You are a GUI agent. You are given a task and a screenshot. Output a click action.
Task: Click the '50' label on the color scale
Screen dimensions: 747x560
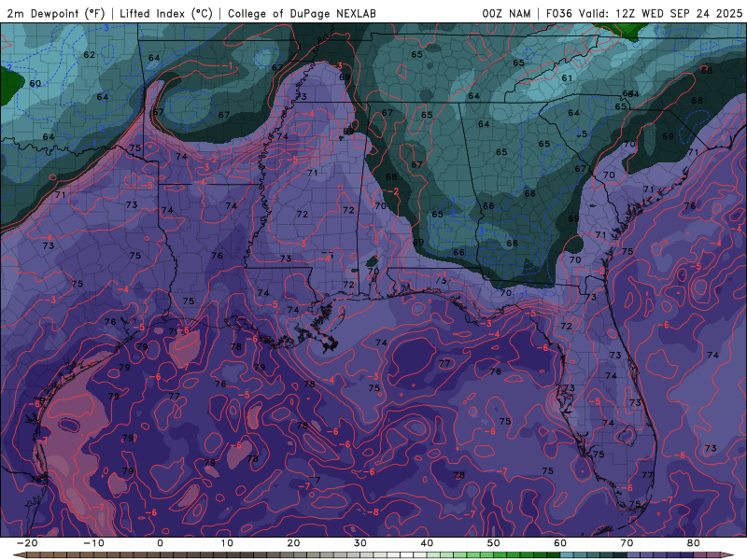pyautogui.click(x=494, y=543)
